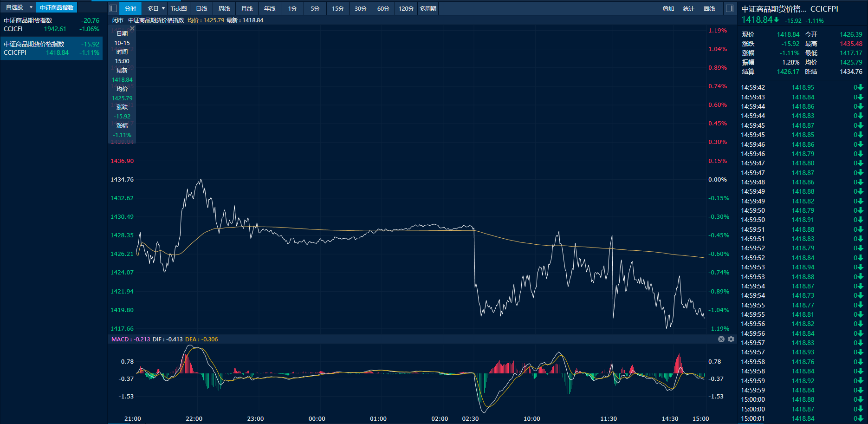Close the floating data tooltip box
868x424 pixels.
tap(132, 29)
